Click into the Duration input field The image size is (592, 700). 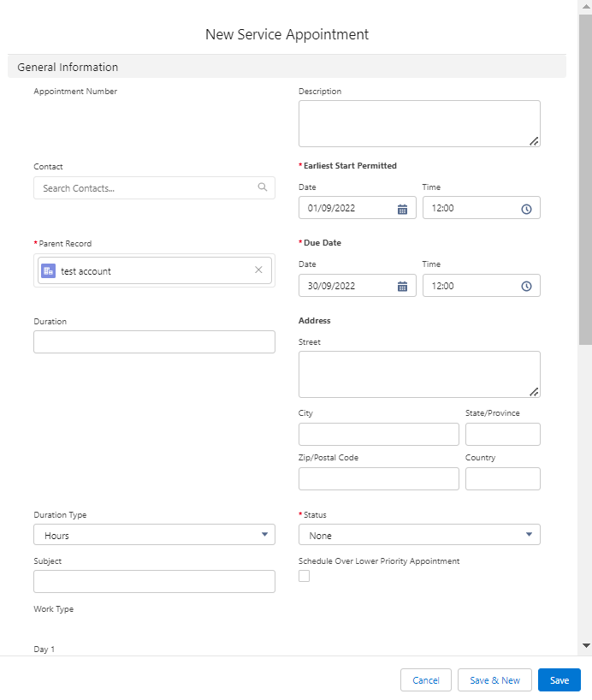154,342
